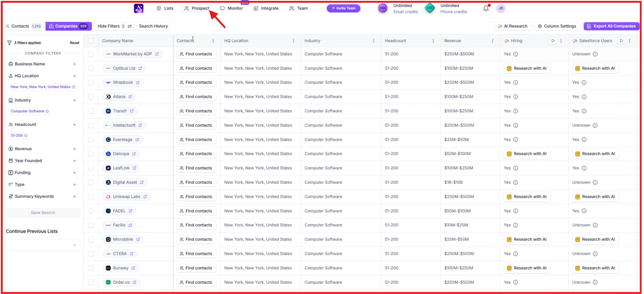This screenshot has width=644, height=294.
Task: Open the Continue Previous Lists dropdown
Action: [43, 245]
